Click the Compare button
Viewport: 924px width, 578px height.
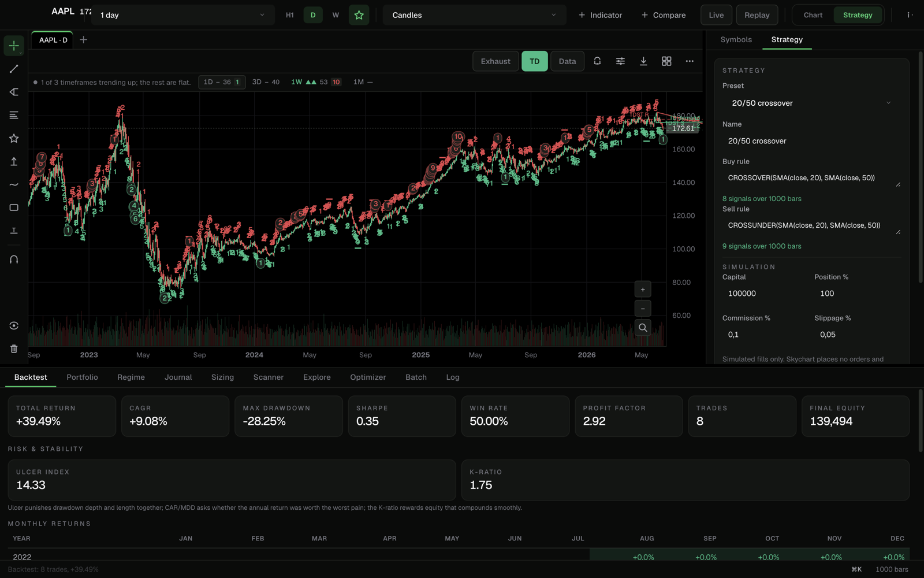[x=664, y=15]
